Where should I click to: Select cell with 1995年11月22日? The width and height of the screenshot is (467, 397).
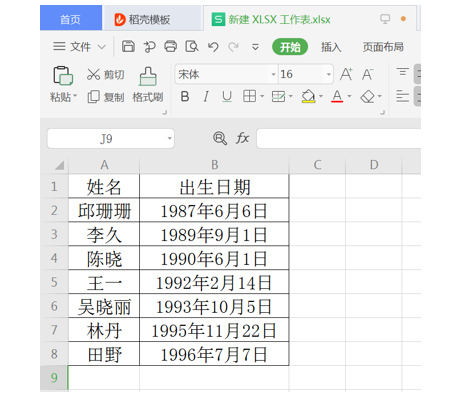coord(214,330)
